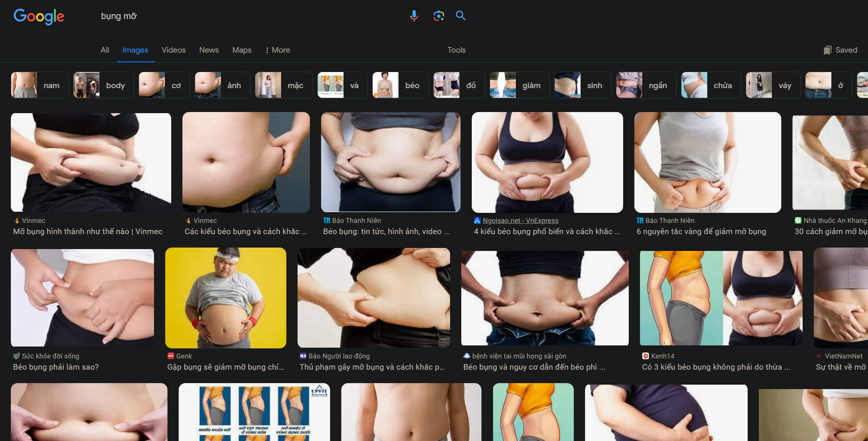Open the Tools filter options
Screen dimensions: 868x441
pyautogui.click(x=456, y=50)
